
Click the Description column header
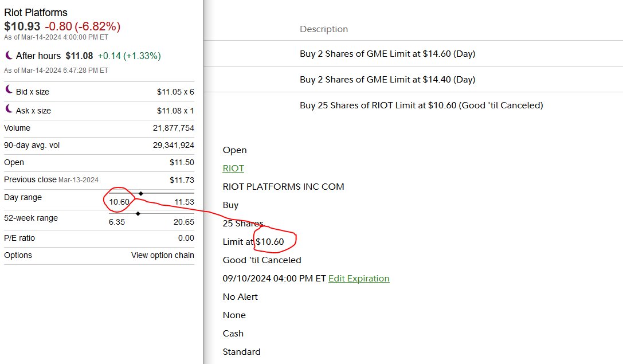click(x=324, y=29)
